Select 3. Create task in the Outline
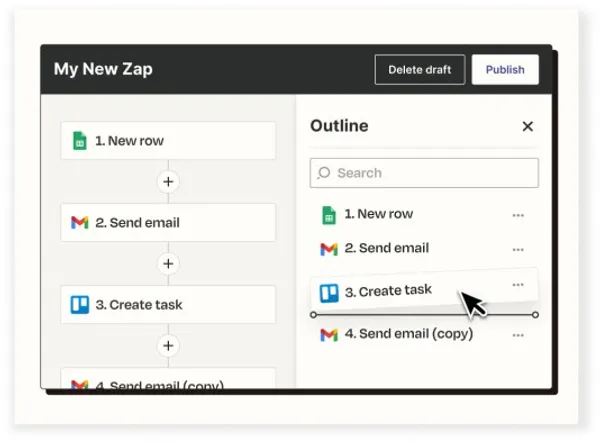Viewport: 600px width, 442px height. pos(424,290)
